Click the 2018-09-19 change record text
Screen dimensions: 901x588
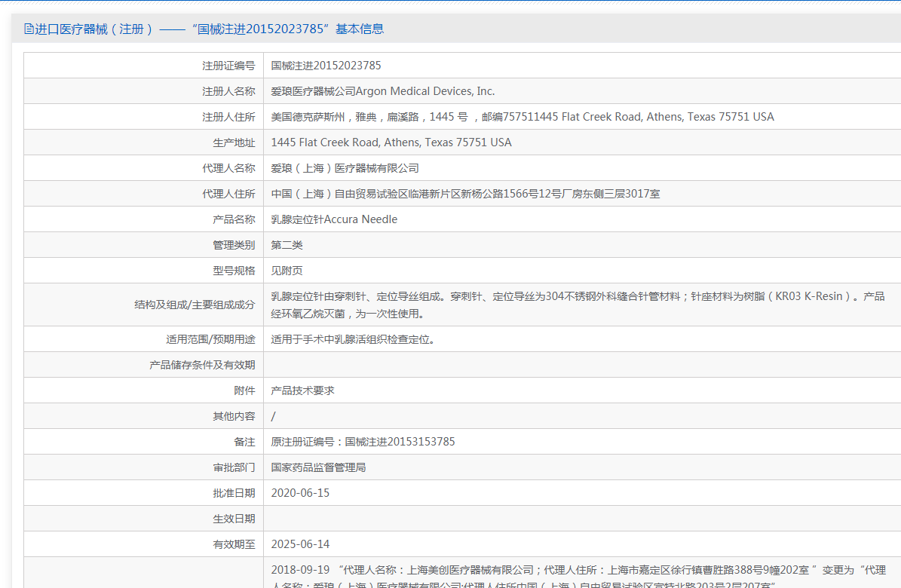tap(577, 571)
